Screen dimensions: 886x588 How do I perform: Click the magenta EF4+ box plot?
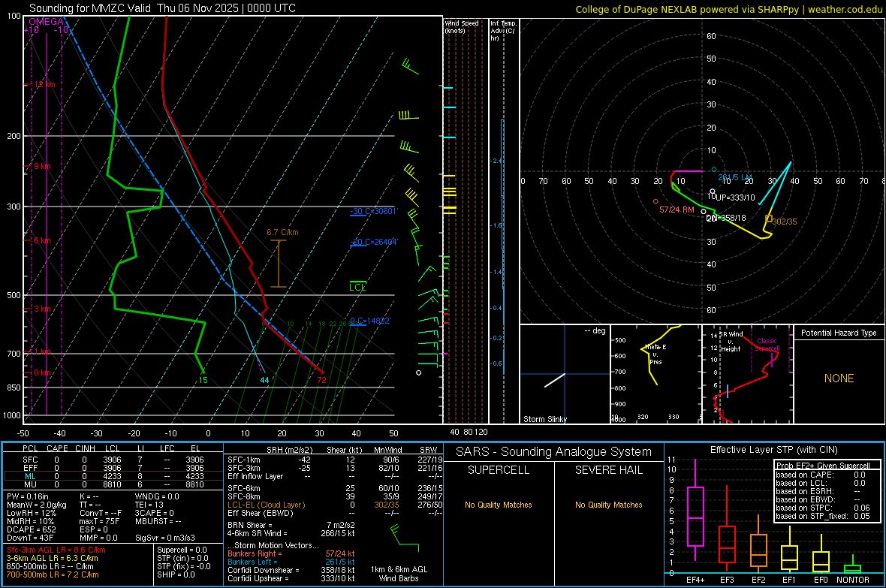[695, 516]
